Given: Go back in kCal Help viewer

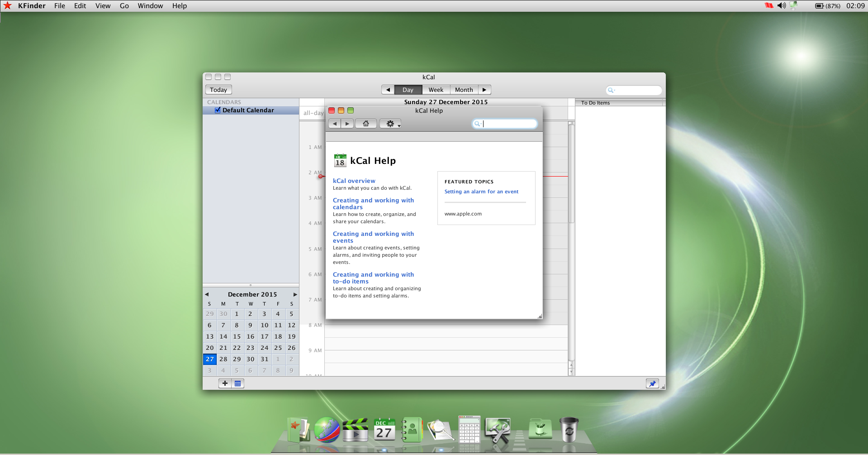Looking at the screenshot, I should pos(335,124).
